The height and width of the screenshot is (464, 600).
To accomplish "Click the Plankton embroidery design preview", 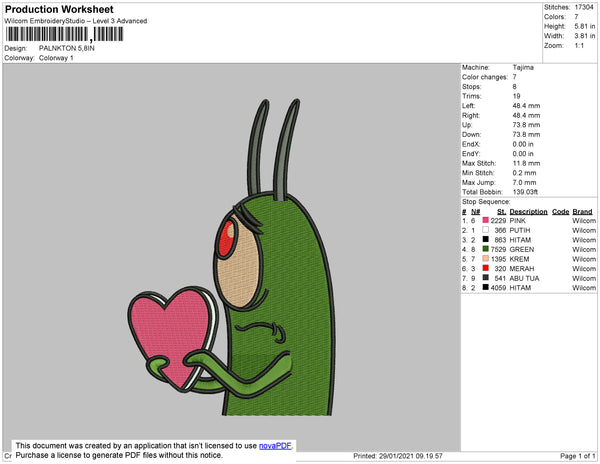I will point(232,257).
